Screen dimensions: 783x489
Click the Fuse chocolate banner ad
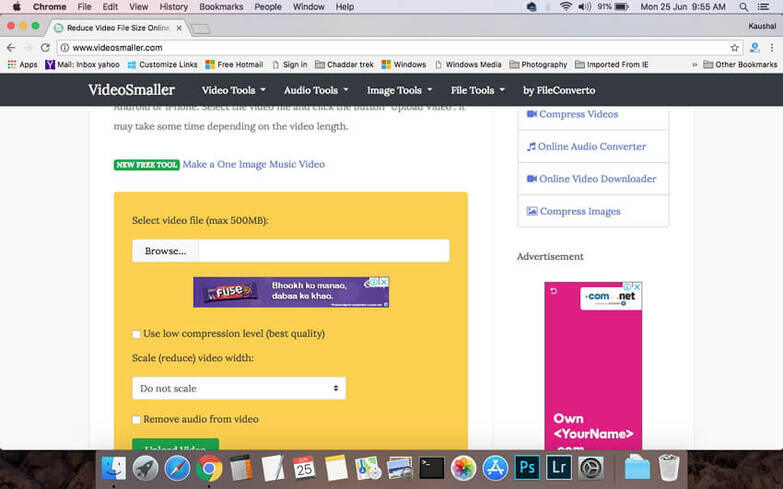pos(291,292)
